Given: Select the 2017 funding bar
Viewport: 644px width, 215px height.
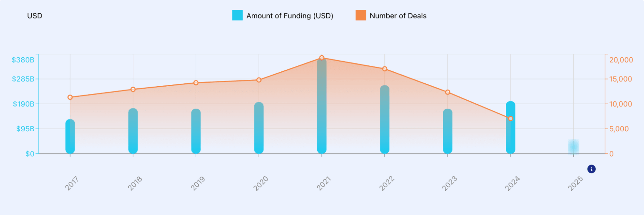Looking at the screenshot, I should (x=70, y=136).
